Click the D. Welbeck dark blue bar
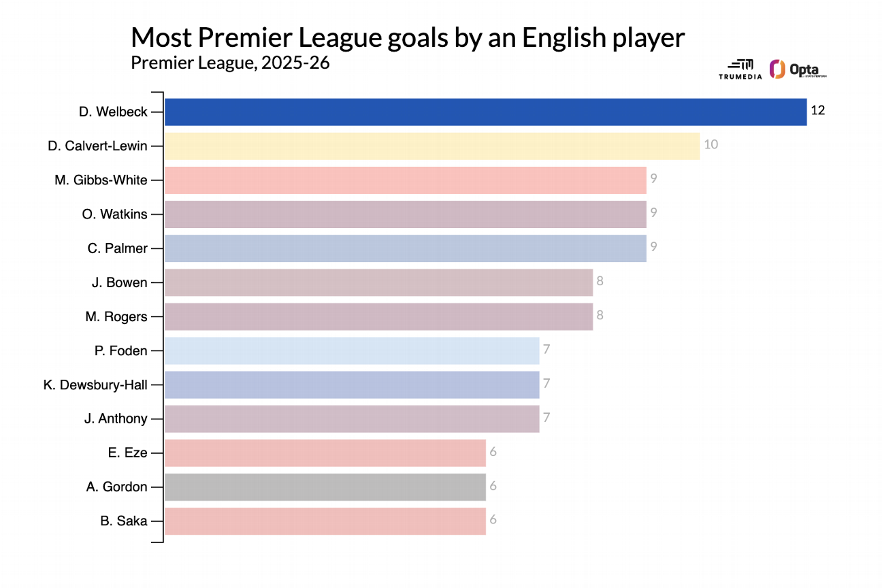Viewport: 882px width, 588px height. [x=485, y=112]
